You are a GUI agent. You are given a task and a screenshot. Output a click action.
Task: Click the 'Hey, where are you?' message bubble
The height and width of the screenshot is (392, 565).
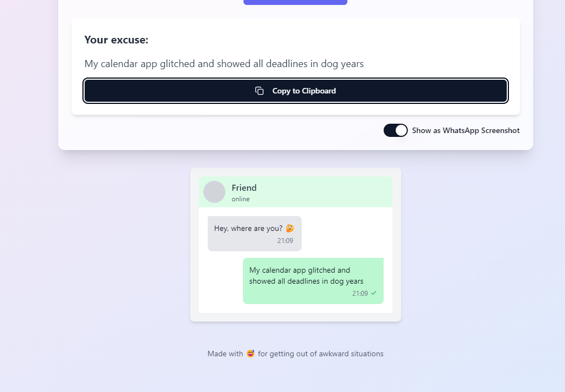pyautogui.click(x=254, y=233)
